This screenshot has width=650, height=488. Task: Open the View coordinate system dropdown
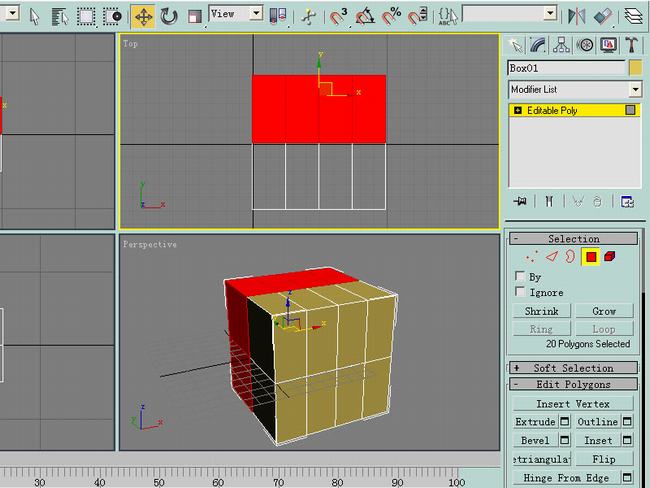click(x=257, y=14)
